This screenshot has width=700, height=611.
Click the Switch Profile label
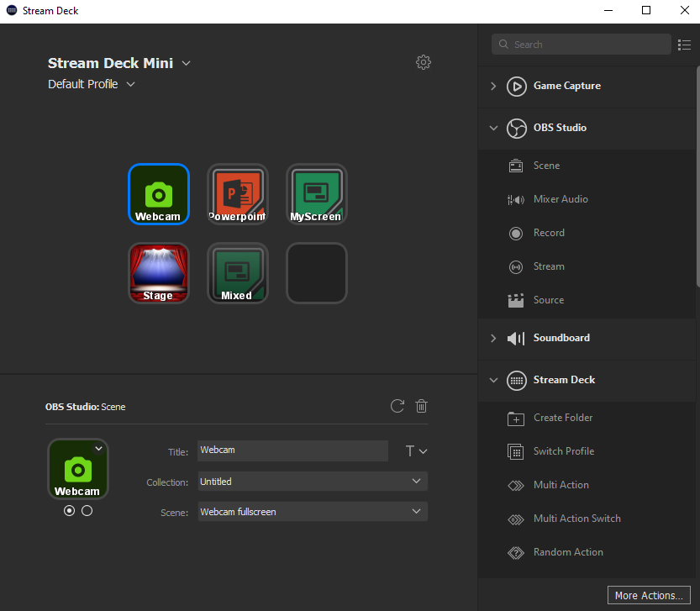564,451
